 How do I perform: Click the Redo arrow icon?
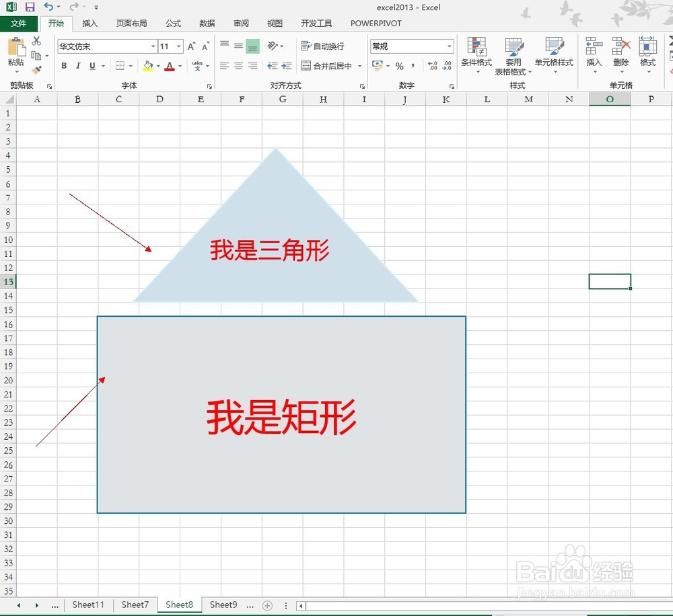tap(74, 7)
